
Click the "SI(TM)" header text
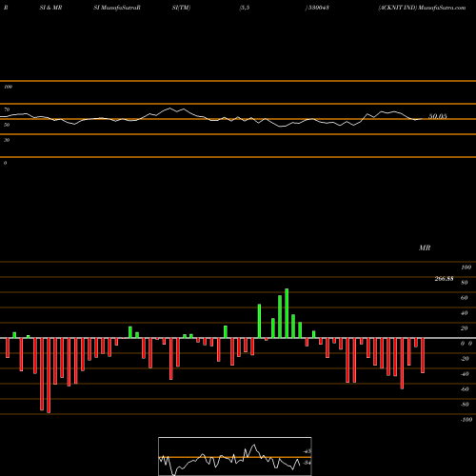[x=181, y=8]
